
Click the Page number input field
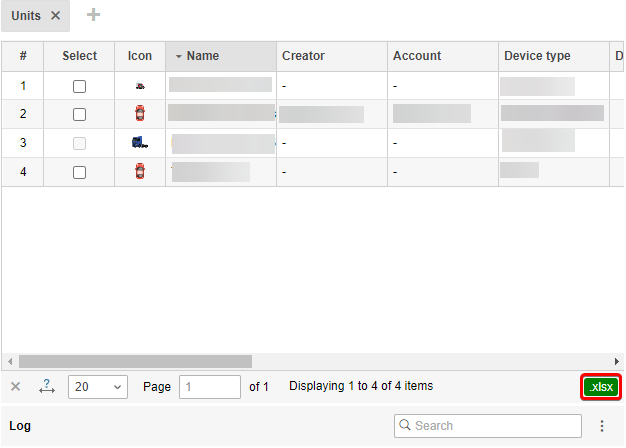point(210,387)
